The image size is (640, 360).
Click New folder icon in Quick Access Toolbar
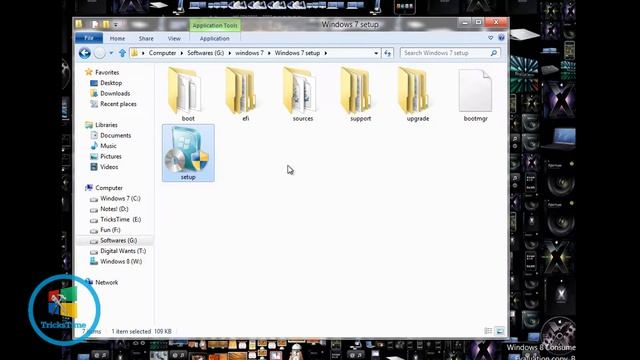pyautogui.click(x=106, y=25)
